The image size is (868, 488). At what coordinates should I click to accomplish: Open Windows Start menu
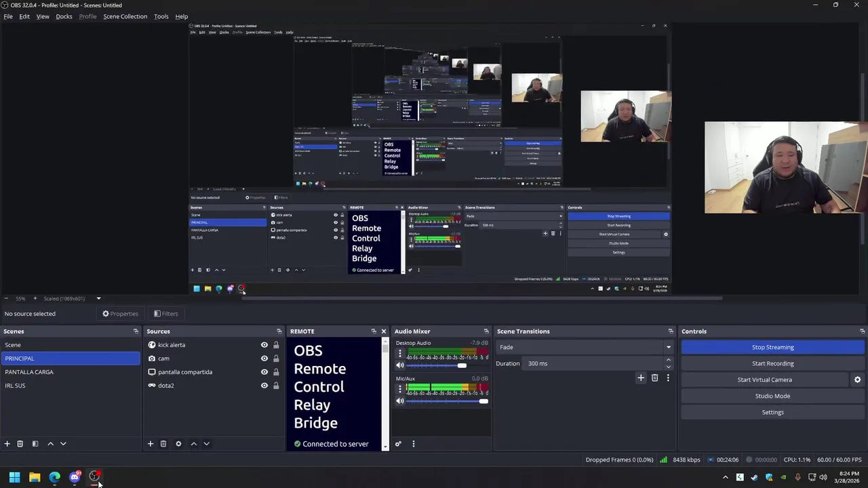tap(14, 477)
